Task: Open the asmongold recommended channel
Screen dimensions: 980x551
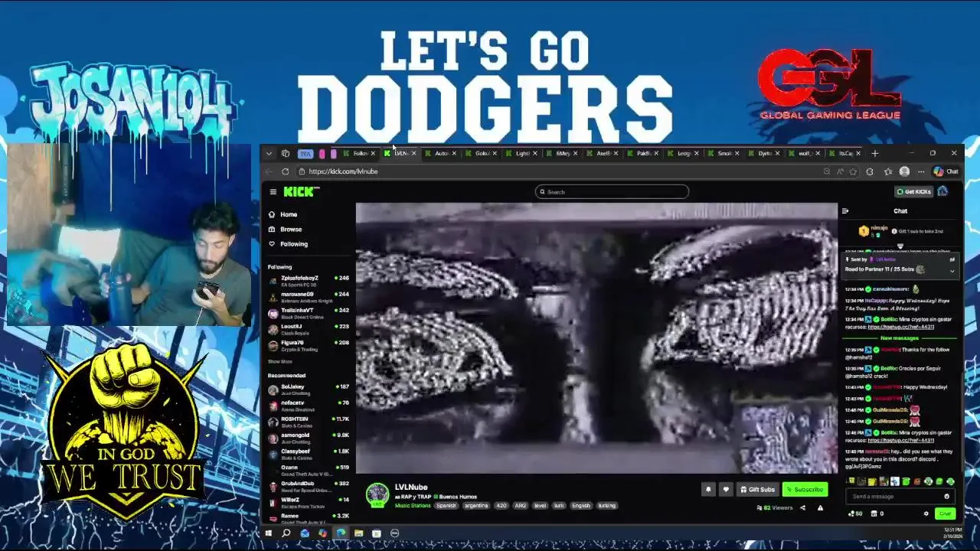Action: tap(308, 438)
